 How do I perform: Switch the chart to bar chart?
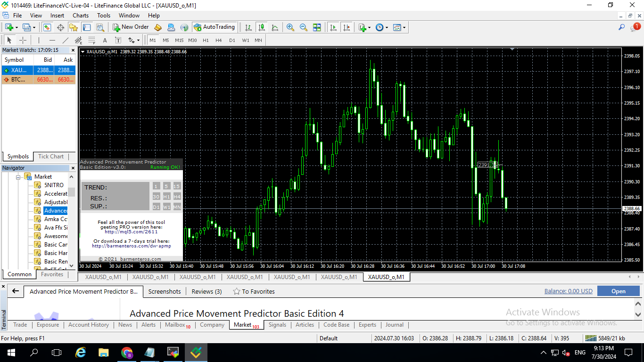pos(248,27)
